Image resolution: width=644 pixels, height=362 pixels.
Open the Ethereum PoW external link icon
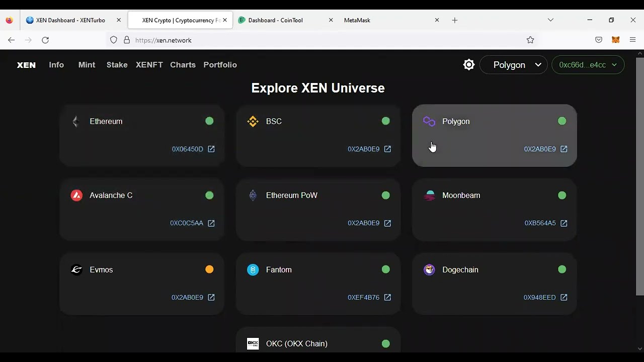click(387, 223)
